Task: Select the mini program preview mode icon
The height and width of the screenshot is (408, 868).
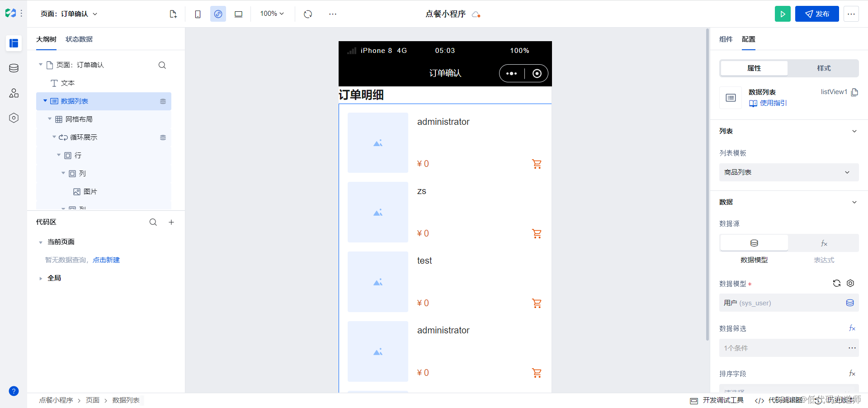Action: [218, 14]
